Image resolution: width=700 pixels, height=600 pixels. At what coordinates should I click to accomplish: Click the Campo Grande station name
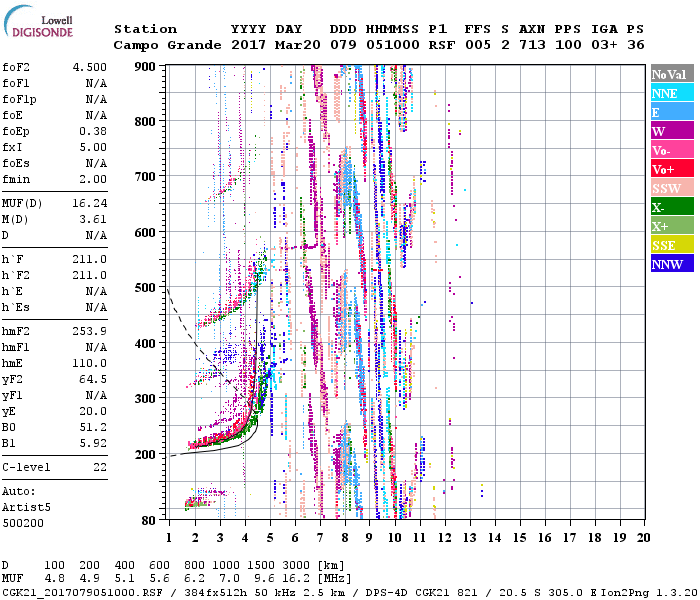[x=167, y=45]
